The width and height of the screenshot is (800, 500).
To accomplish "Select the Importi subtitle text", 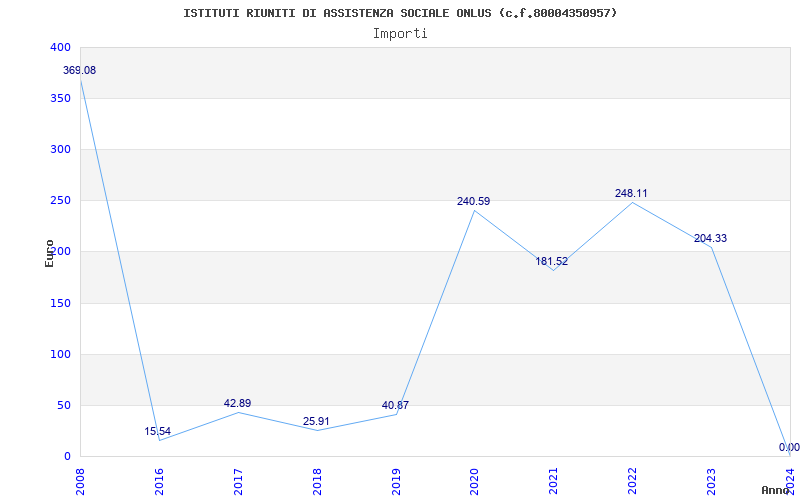I will coord(400,33).
